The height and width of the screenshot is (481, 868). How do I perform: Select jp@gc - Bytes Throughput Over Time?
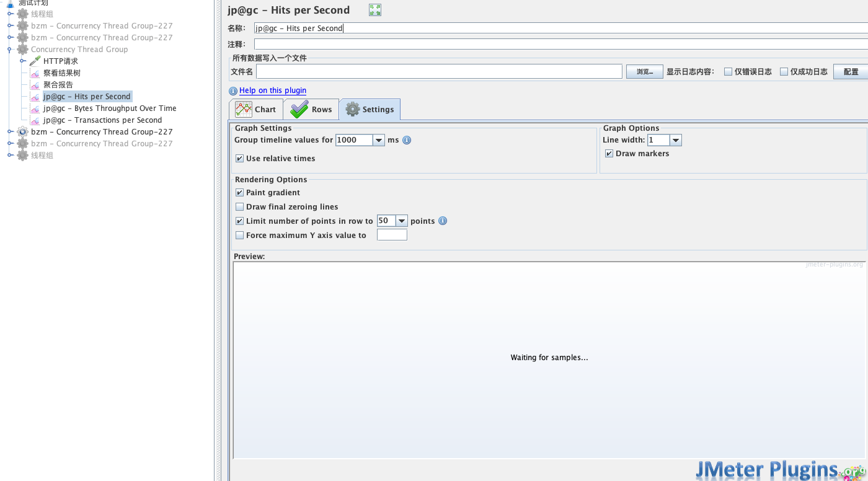110,108
